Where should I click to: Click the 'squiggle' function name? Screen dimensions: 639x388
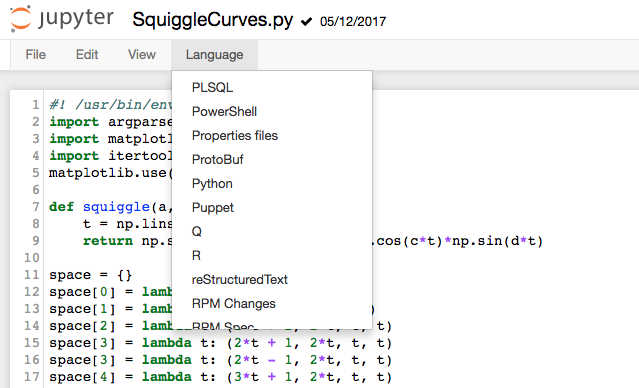click(116, 207)
